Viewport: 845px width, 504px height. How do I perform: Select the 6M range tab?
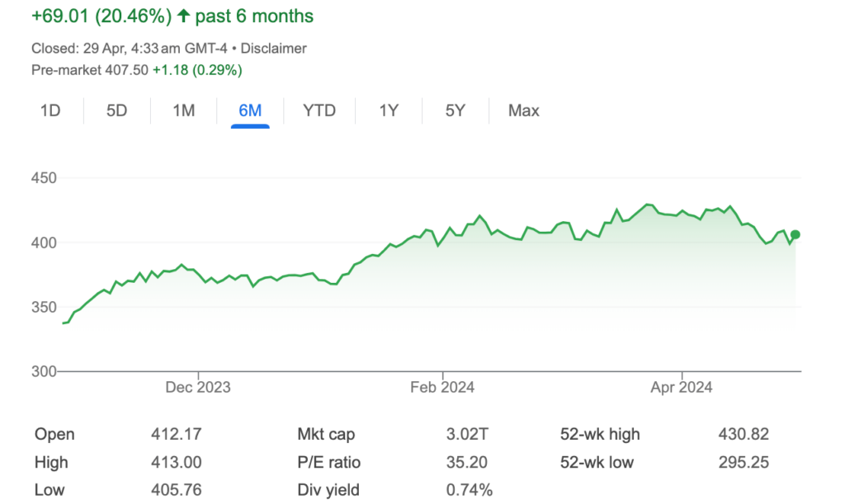250,111
